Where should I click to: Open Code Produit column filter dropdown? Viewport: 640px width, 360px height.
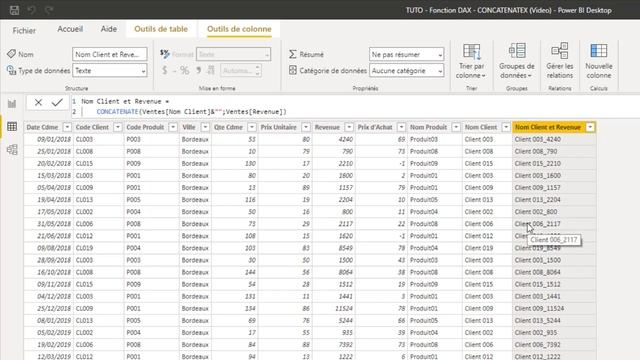pyautogui.click(x=173, y=127)
